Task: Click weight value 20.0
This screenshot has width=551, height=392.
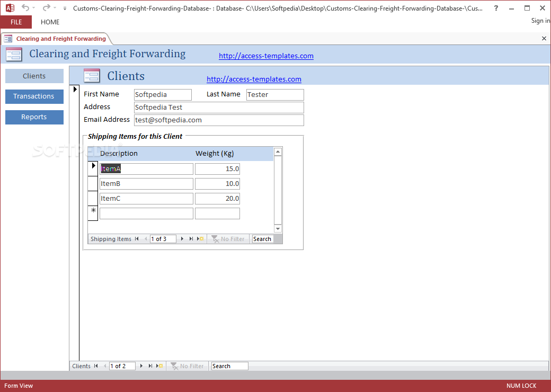Action: point(218,199)
